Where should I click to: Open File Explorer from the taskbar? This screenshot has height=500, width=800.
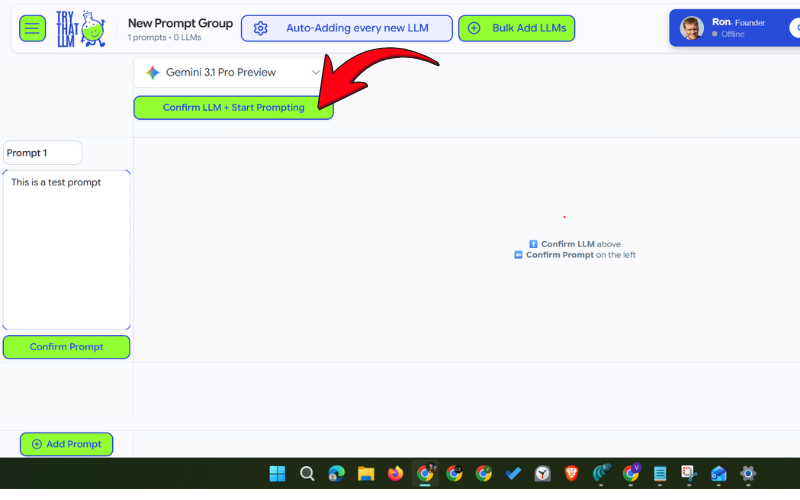[x=366, y=474]
